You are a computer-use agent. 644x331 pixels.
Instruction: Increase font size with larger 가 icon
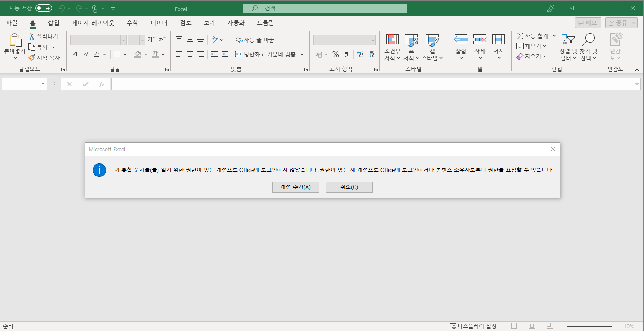pos(151,40)
